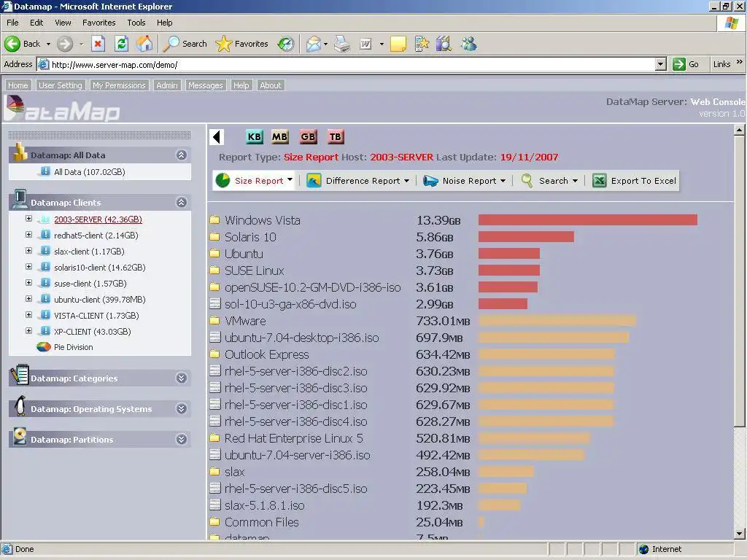Switch to the Admin tab
Viewport: 747px width, 560px height.
click(167, 85)
